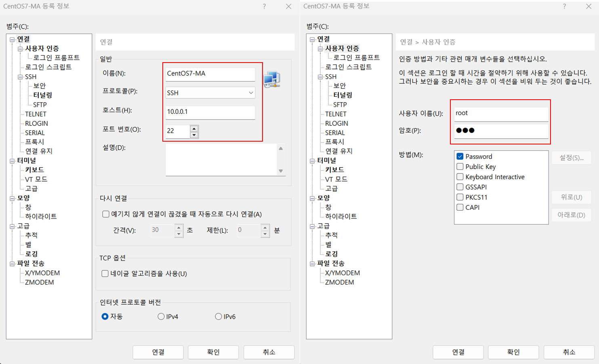Check the PKCS11 method
This screenshot has width=599, height=364.
pos(460,197)
